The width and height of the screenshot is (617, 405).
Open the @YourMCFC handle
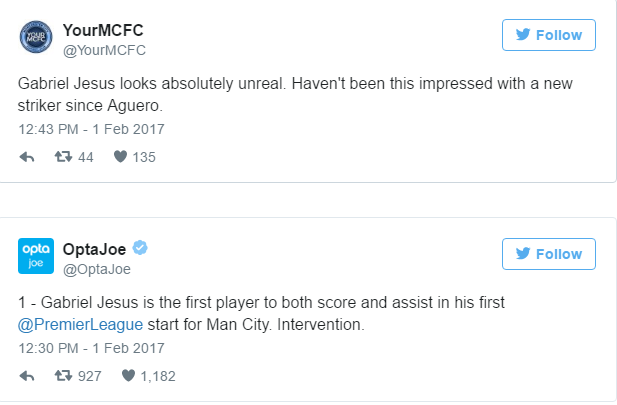(x=104, y=50)
